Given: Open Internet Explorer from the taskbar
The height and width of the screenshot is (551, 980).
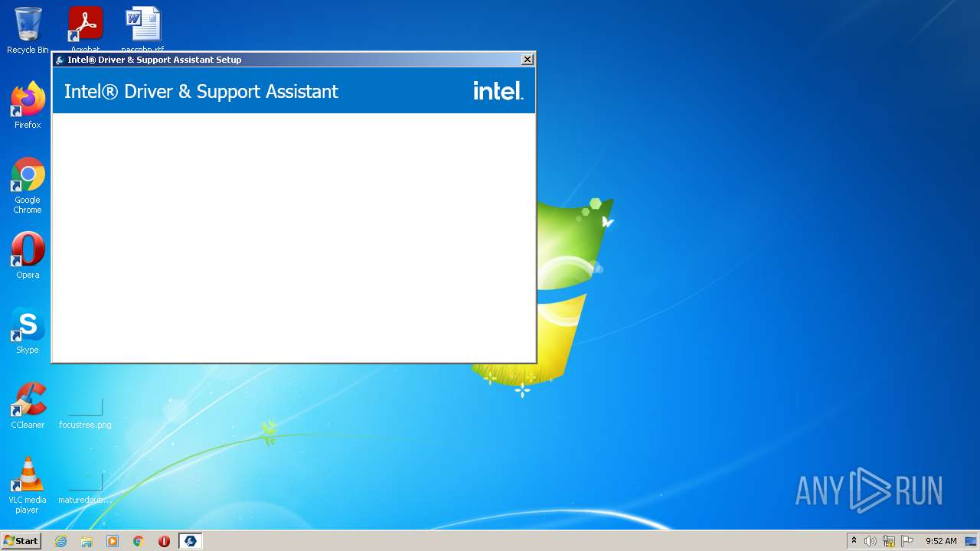Looking at the screenshot, I should tap(60, 541).
